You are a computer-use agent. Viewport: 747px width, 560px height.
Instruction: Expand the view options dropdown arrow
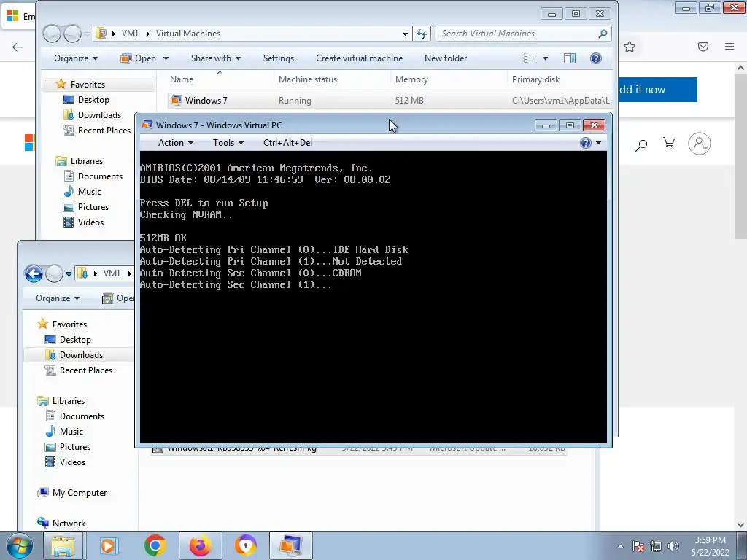point(545,58)
